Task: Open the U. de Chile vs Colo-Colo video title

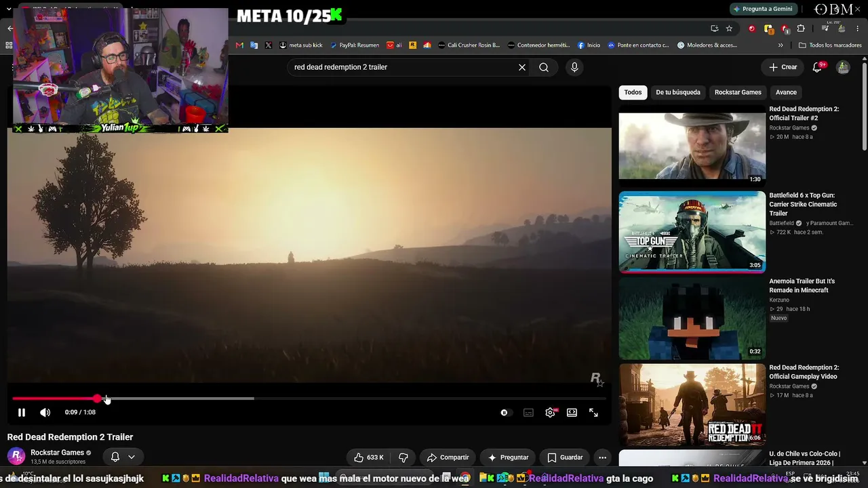Action: tap(804, 458)
